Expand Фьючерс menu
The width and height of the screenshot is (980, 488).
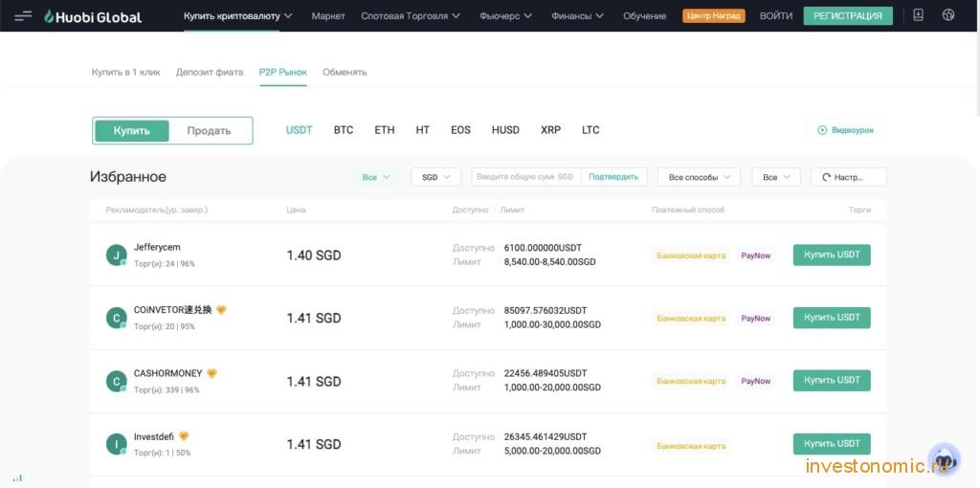click(x=506, y=15)
